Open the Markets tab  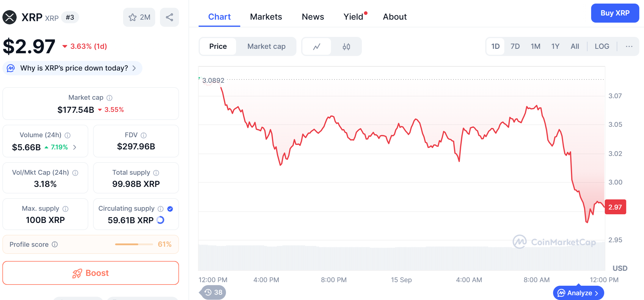point(266,17)
